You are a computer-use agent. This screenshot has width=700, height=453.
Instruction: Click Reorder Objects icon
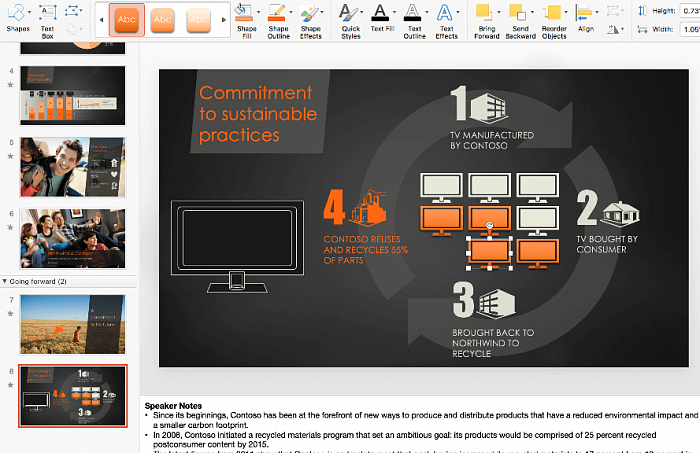pyautogui.click(x=553, y=13)
